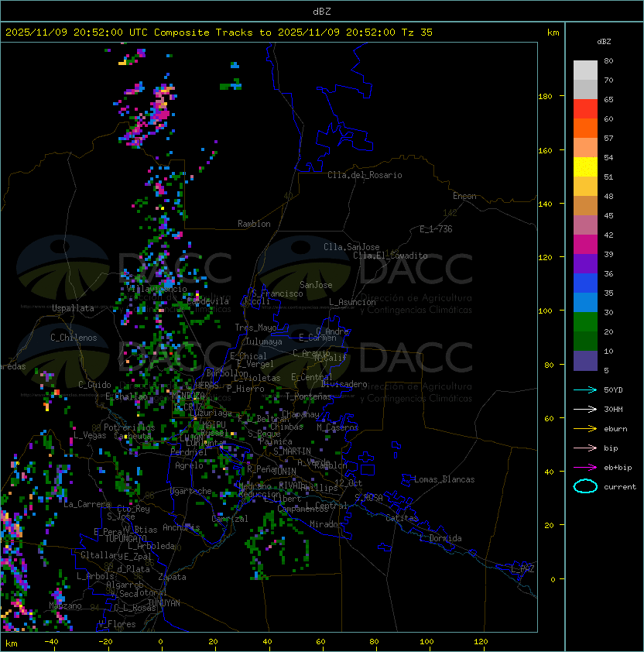Click the '50YD' legend label

pyautogui.click(x=613, y=390)
